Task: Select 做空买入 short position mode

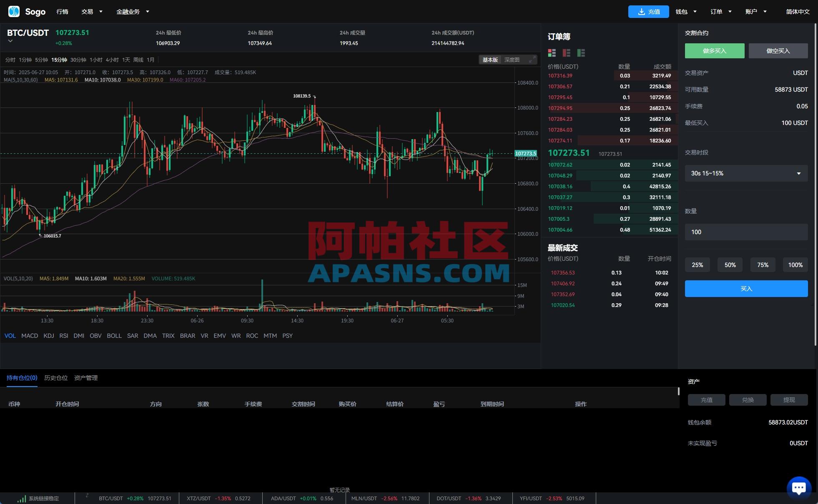Action: pyautogui.click(x=778, y=50)
